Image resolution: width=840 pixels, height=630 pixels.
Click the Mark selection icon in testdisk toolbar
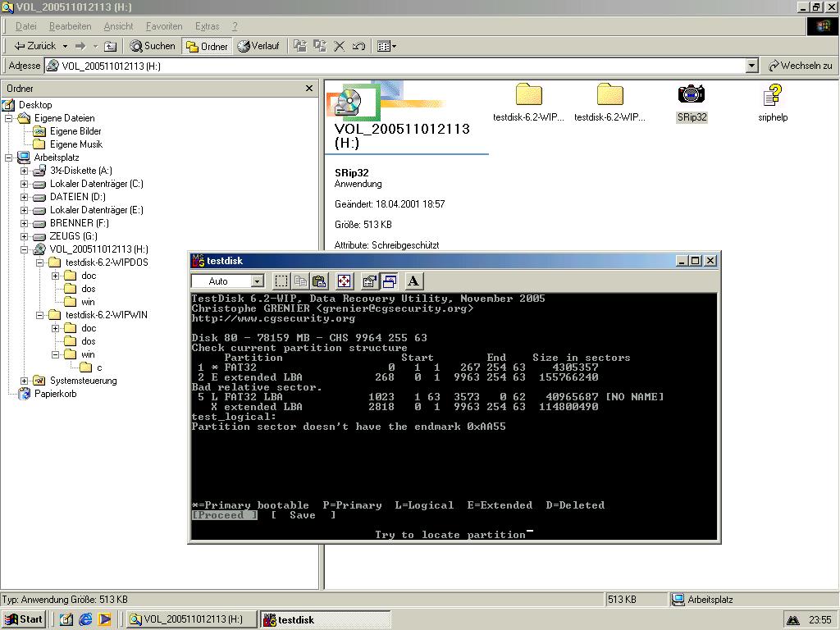pyautogui.click(x=281, y=281)
